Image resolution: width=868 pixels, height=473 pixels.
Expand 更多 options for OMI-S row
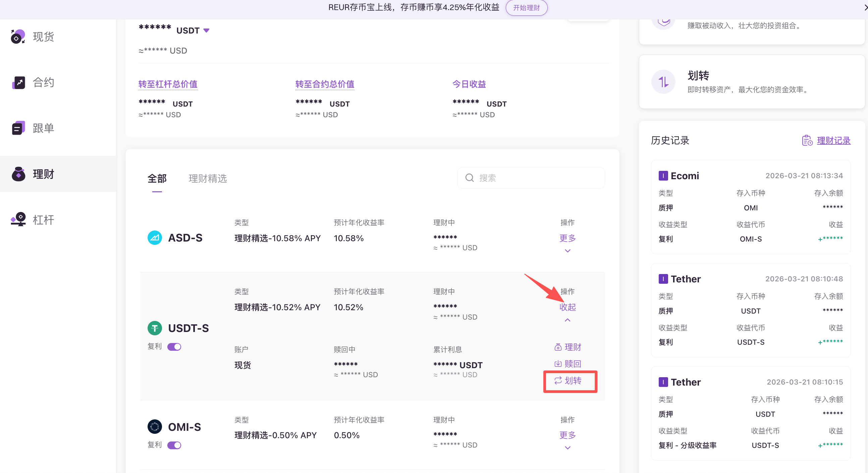[x=567, y=435]
